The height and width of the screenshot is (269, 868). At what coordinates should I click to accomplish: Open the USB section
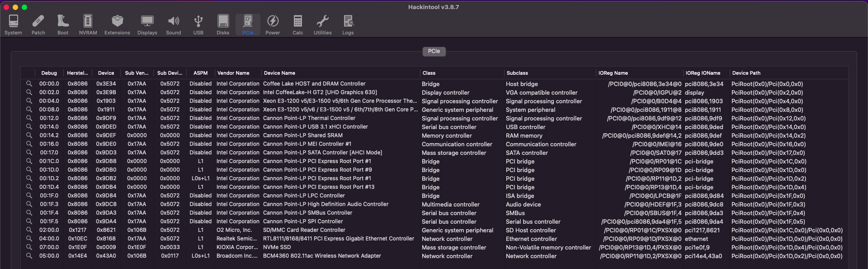[198, 24]
